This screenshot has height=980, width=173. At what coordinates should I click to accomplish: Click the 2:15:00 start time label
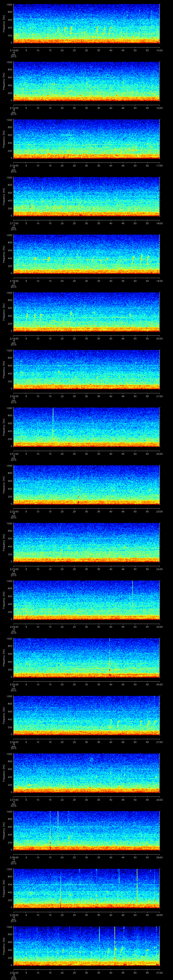[14, 108]
